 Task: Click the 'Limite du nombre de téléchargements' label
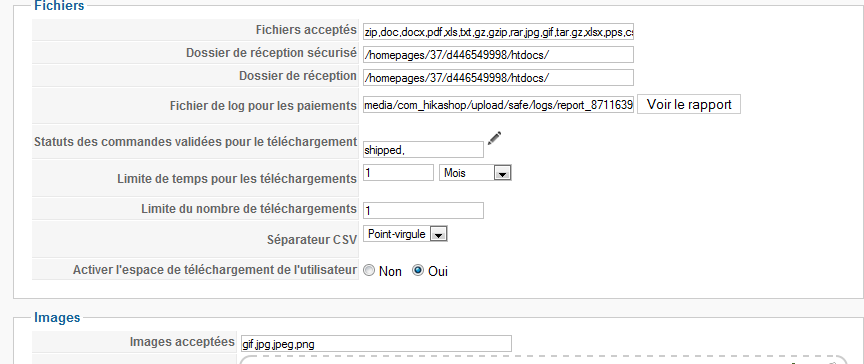249,209
